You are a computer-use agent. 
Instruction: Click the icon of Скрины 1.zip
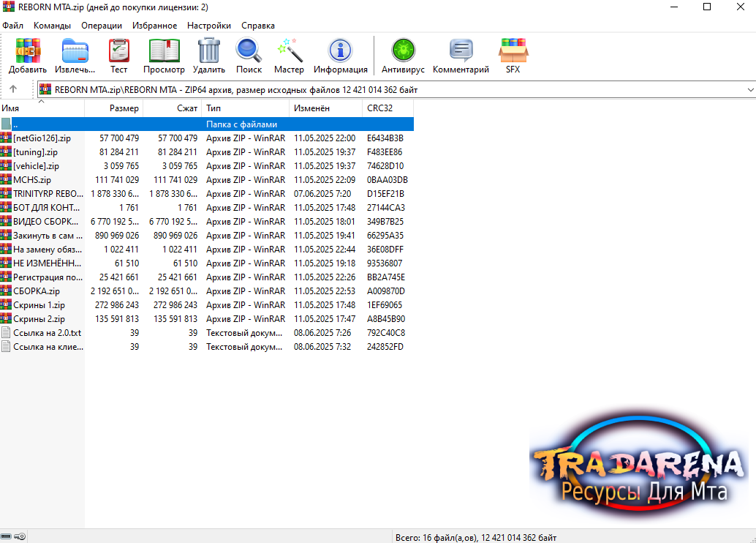pos(6,304)
